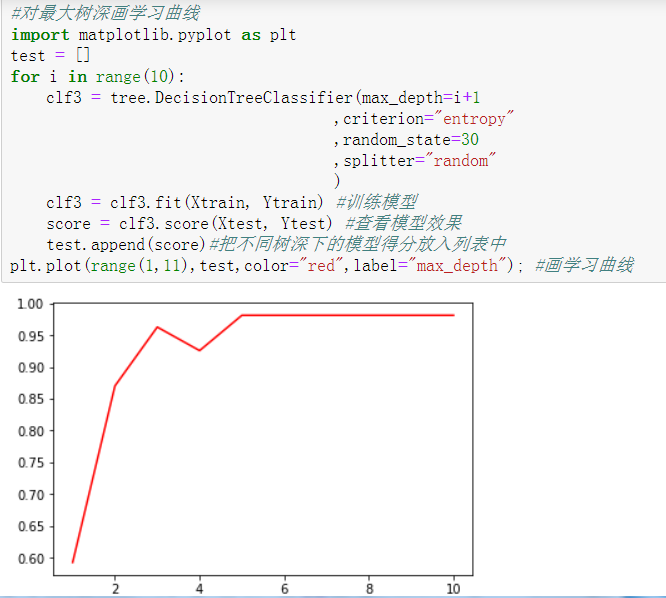
Task: Click the x-axis label 6 on the plot
Action: point(285,589)
